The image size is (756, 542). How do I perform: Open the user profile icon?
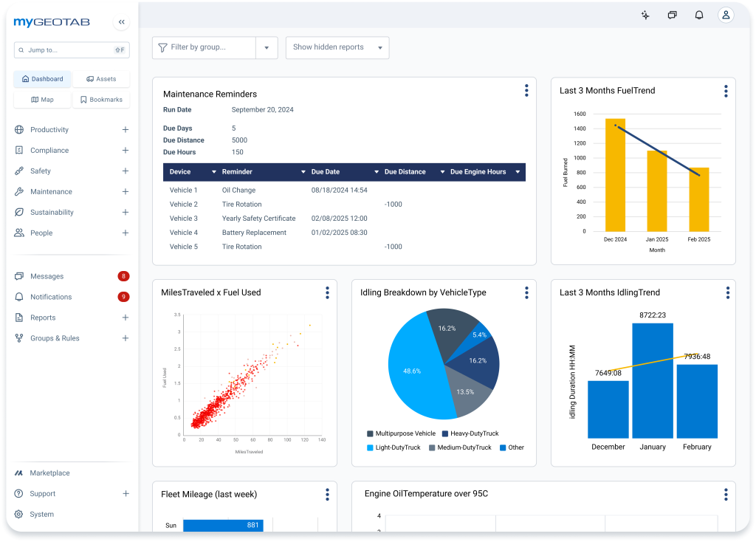726,15
